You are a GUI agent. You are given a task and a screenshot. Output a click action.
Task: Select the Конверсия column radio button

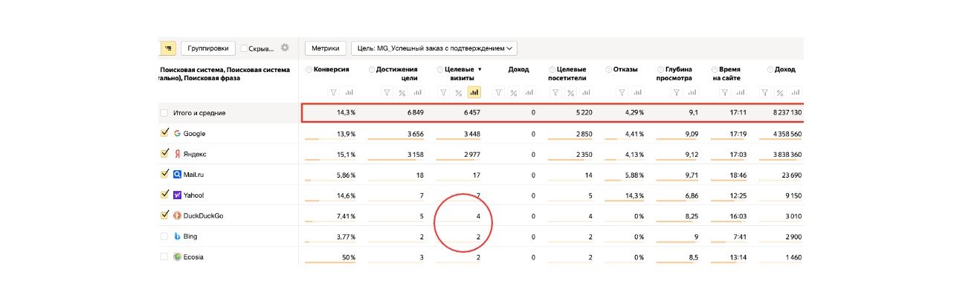click(309, 70)
